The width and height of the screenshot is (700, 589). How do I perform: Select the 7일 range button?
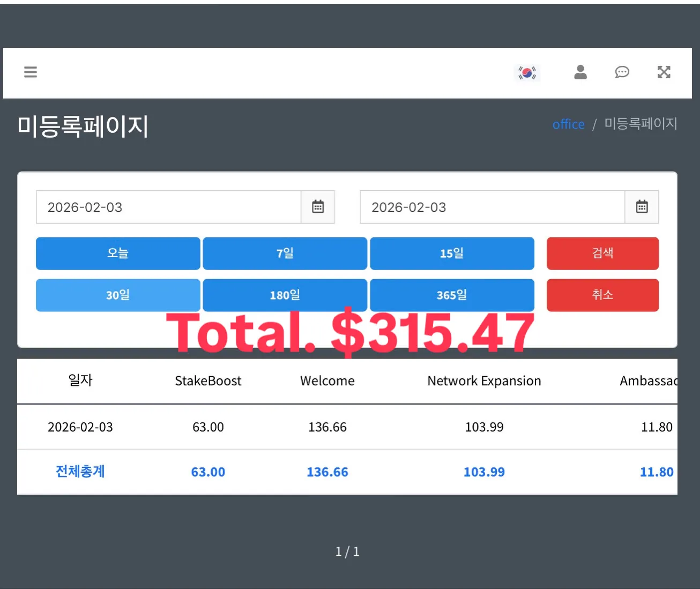(x=285, y=254)
